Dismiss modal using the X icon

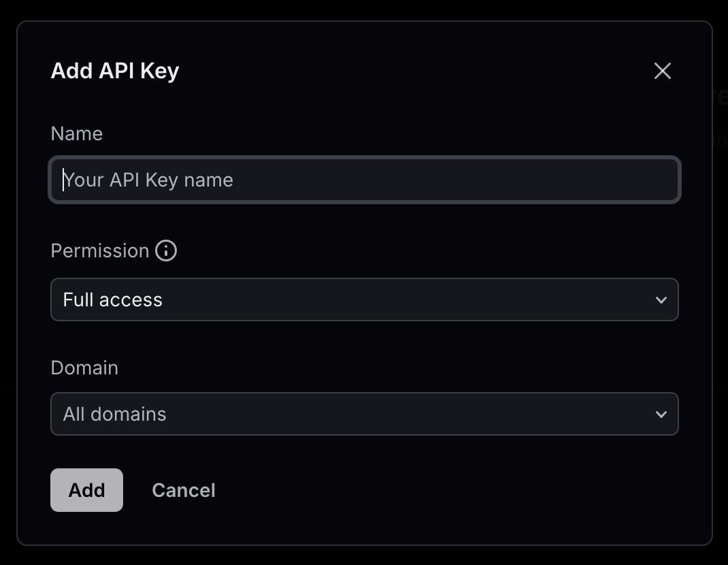coord(663,71)
